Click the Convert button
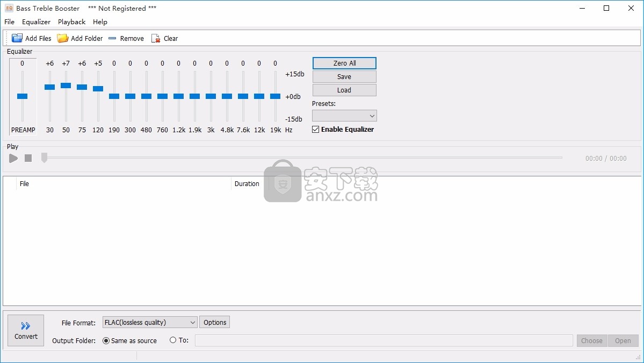This screenshot has width=644, height=363. tap(26, 331)
